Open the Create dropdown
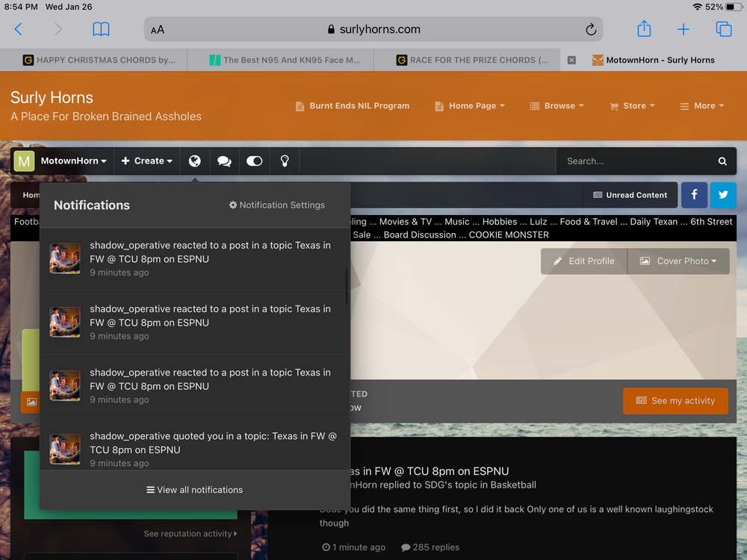This screenshot has height=560, width=747. (x=146, y=161)
